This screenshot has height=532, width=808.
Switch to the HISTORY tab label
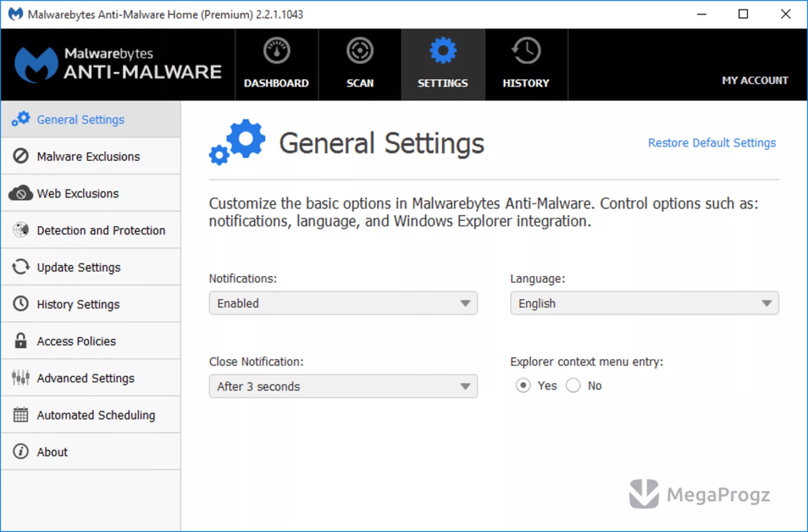(x=526, y=83)
